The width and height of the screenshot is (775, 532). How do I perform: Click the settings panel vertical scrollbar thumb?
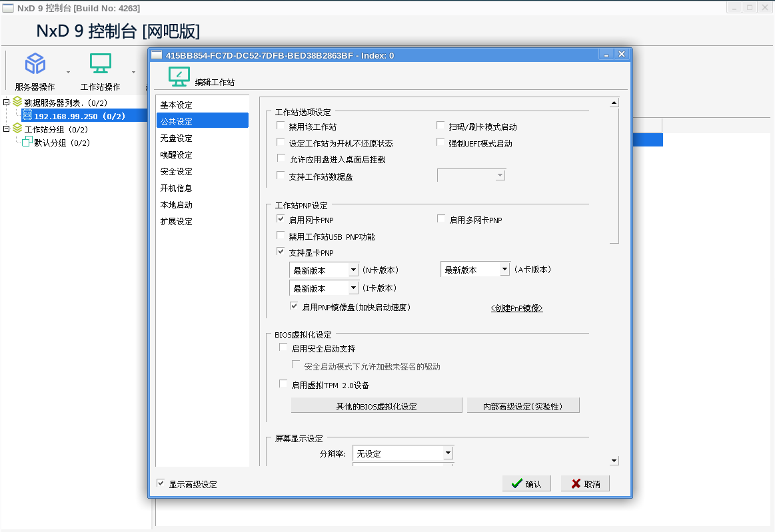[614, 176]
